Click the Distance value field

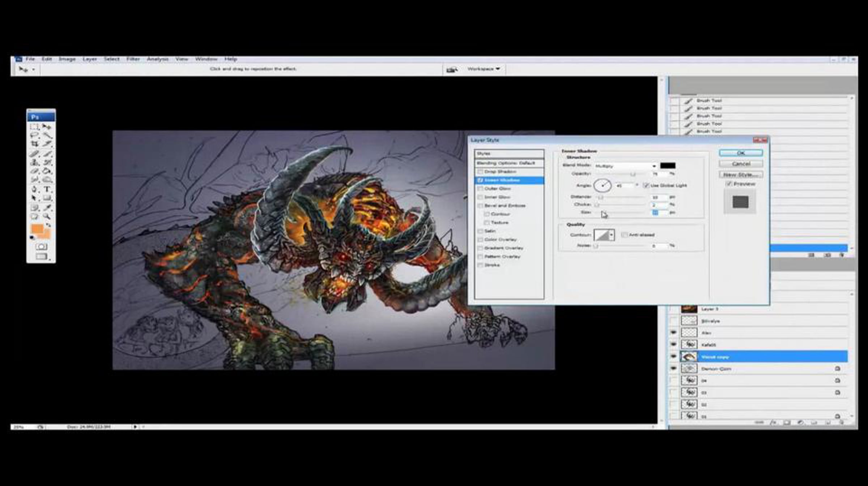coord(659,197)
